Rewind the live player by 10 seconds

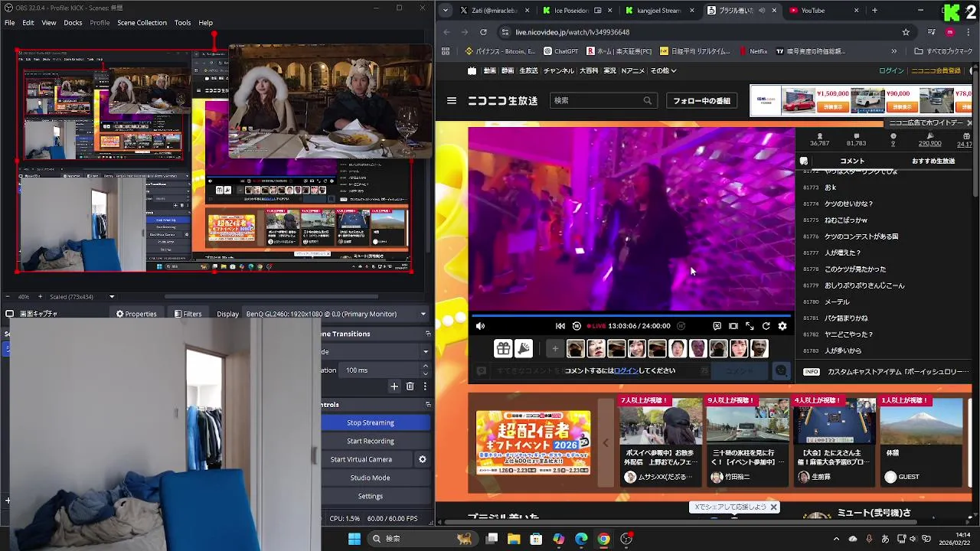coord(577,326)
